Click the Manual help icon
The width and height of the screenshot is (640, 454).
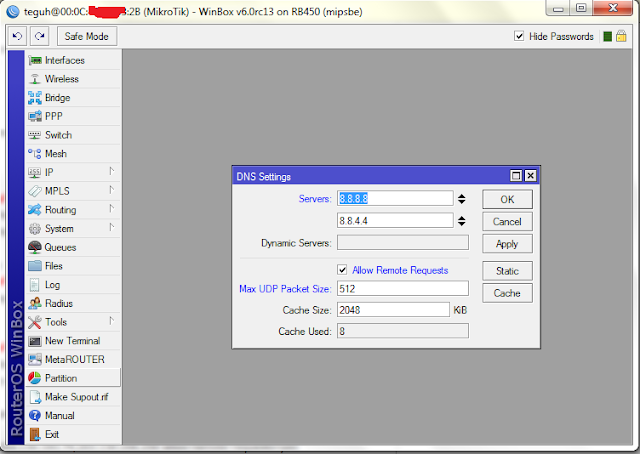35,416
